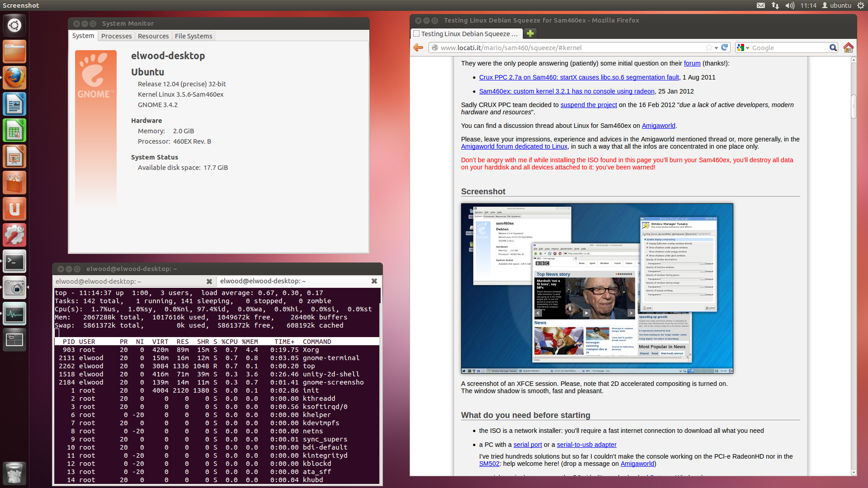Open the serial-to-usb adapter link
This screenshot has height=488, width=868.
click(x=587, y=445)
